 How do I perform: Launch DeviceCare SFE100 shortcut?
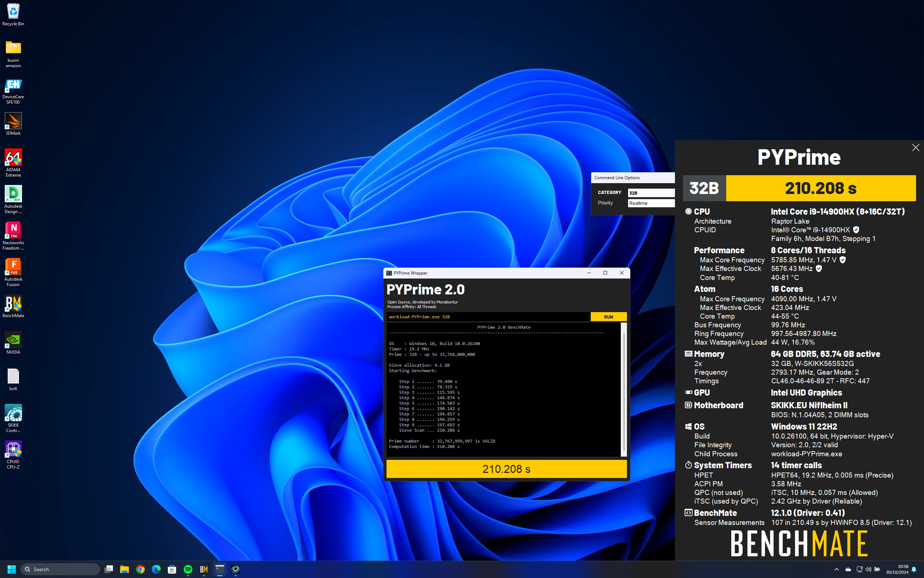[x=13, y=91]
